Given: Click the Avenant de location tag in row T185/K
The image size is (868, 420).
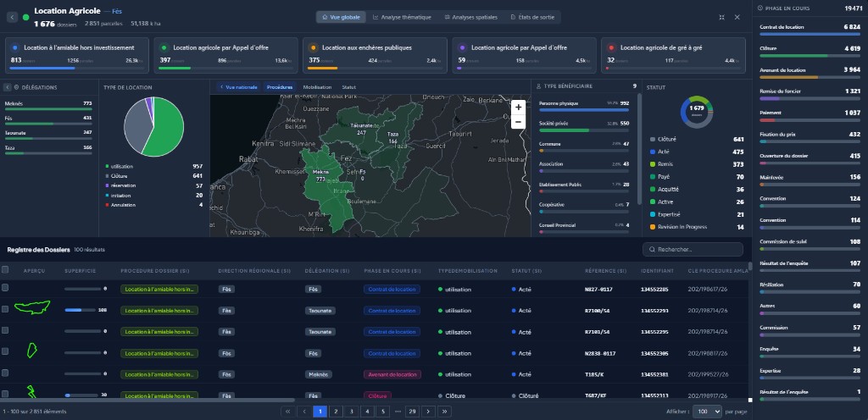Looking at the screenshot, I should pos(392,374).
